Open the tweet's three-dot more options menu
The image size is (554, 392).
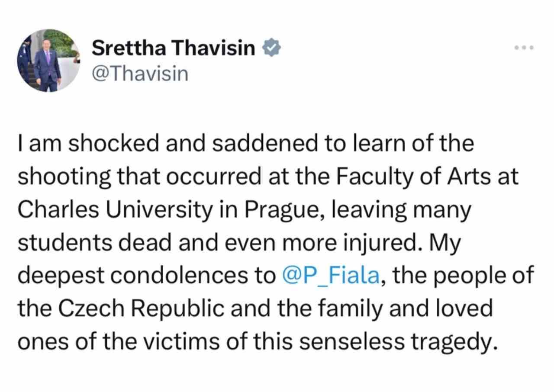pos(525,47)
